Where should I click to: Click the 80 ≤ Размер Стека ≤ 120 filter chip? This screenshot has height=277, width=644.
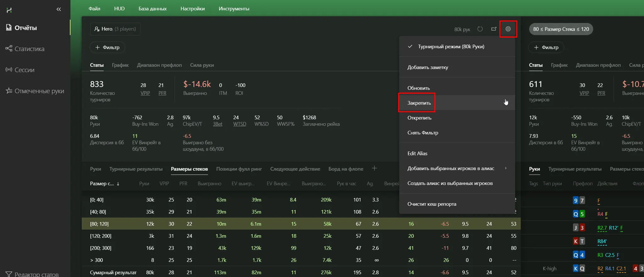click(x=561, y=29)
